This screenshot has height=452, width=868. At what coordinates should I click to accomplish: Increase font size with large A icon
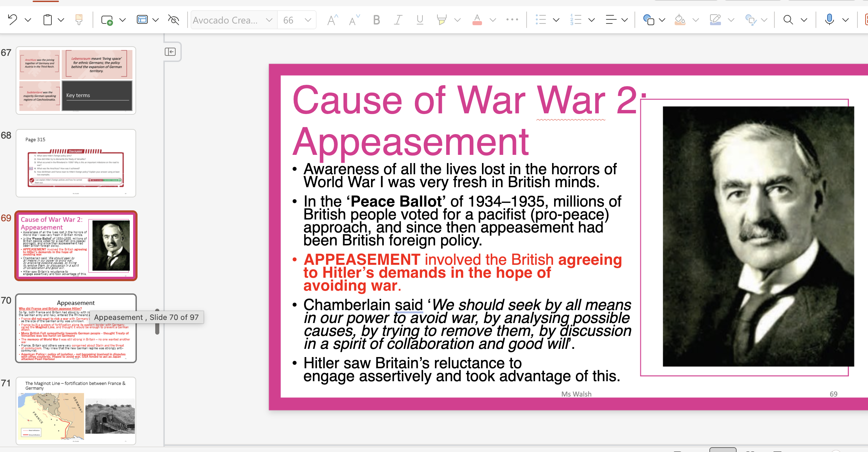[332, 20]
